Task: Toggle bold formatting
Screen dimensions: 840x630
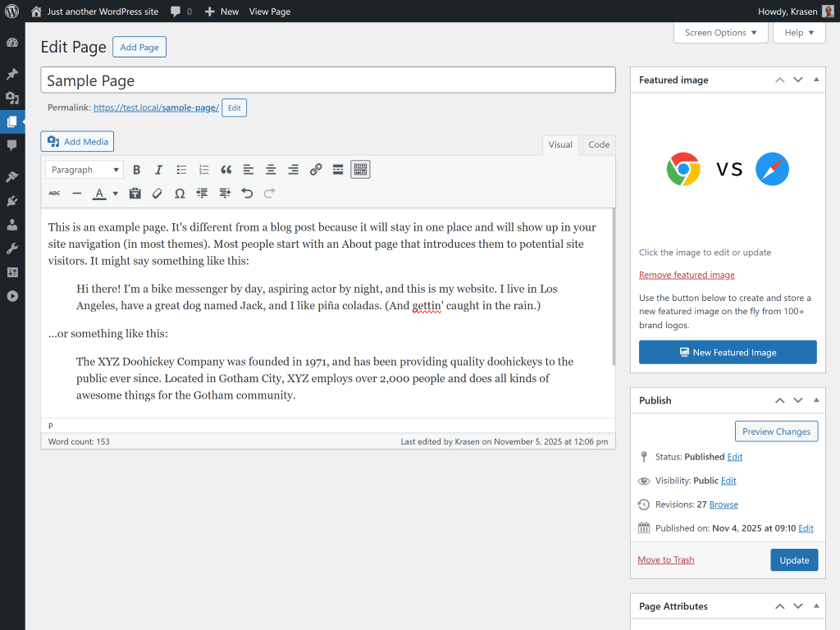Action: click(x=136, y=170)
